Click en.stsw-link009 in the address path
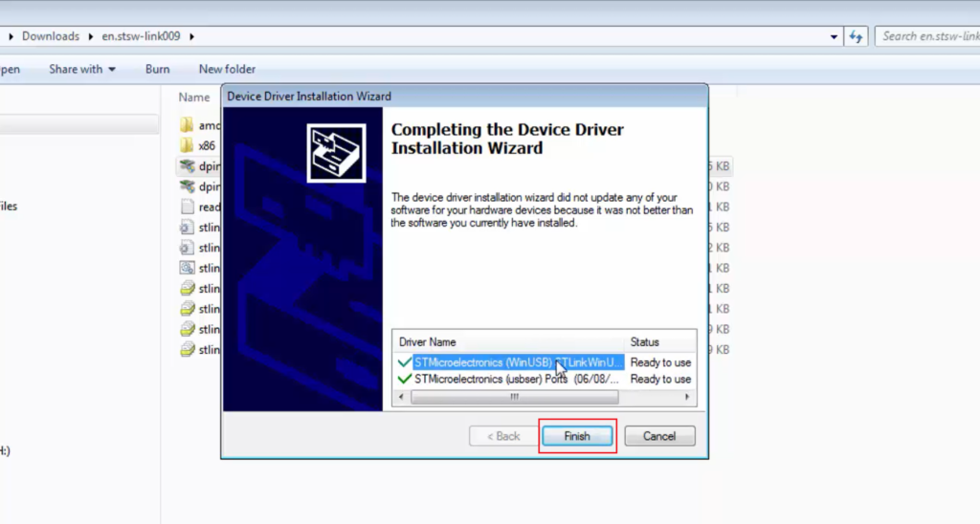Image resolution: width=980 pixels, height=524 pixels. point(141,36)
